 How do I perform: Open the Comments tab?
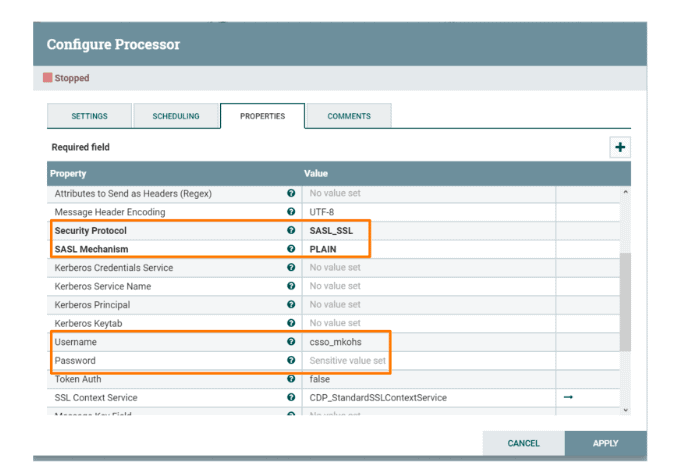(x=349, y=116)
